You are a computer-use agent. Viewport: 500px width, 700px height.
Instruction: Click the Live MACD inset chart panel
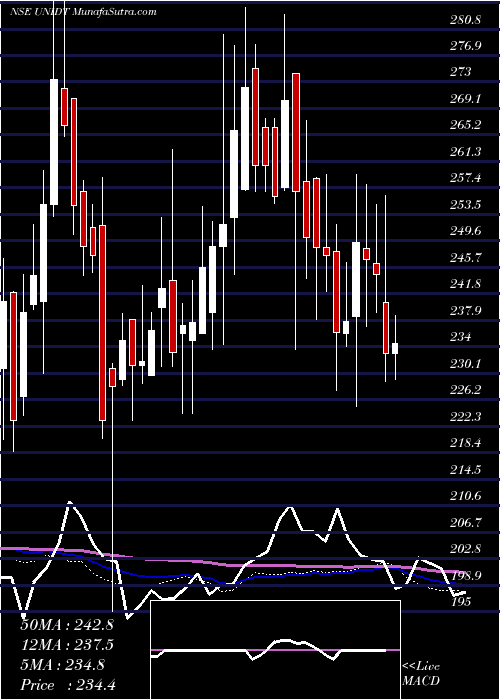(276, 650)
